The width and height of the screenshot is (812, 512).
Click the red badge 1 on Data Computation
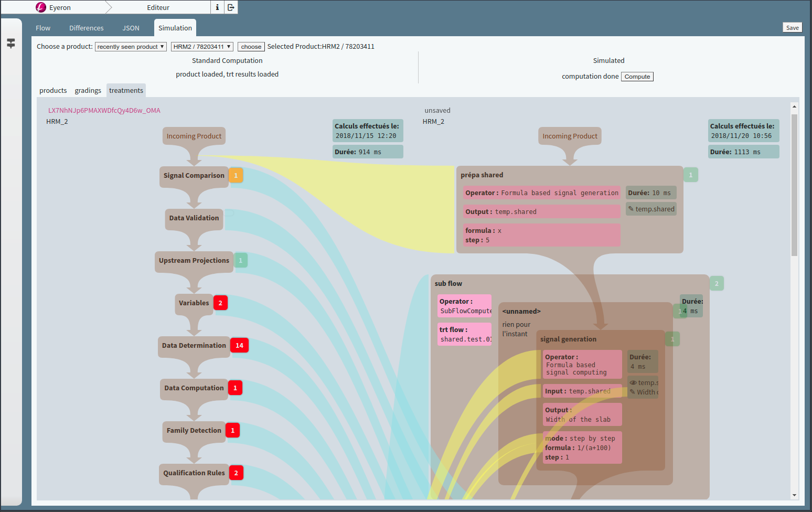(x=235, y=388)
